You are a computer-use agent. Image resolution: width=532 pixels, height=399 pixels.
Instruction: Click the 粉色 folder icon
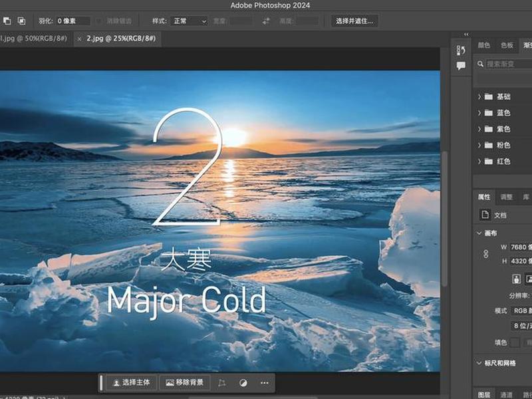click(489, 145)
